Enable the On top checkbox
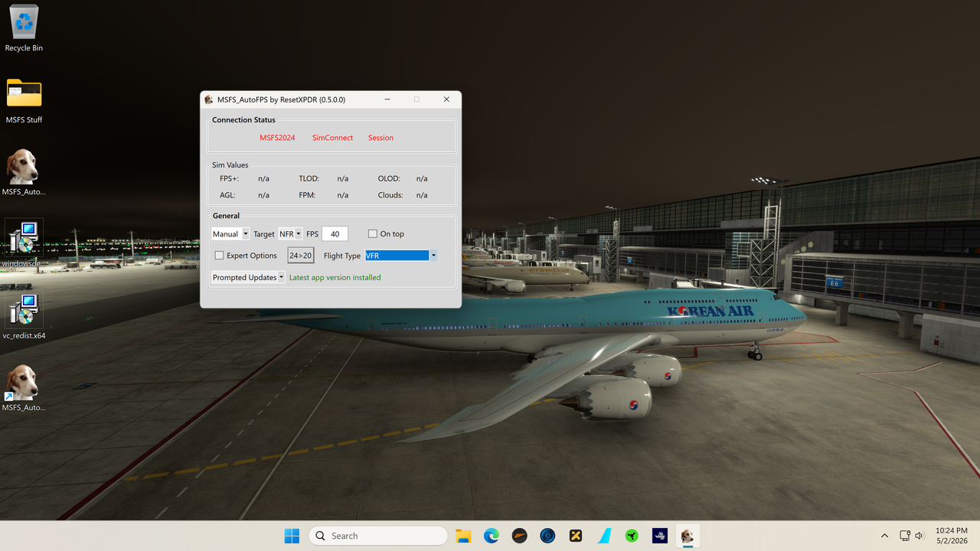 pyautogui.click(x=373, y=234)
